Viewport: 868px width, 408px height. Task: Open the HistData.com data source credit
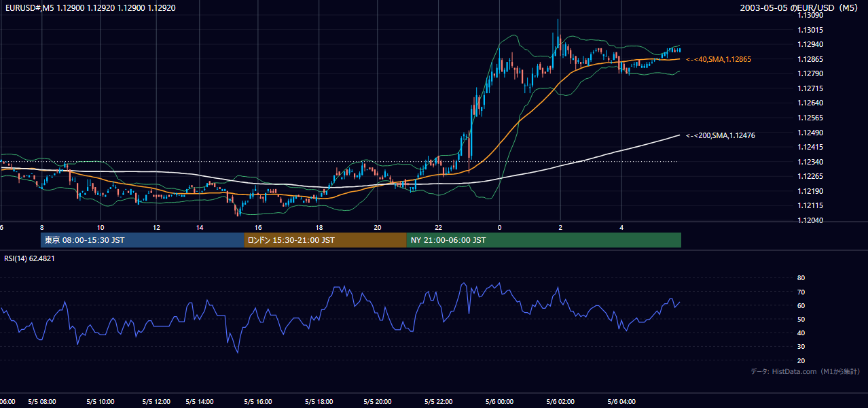[806, 371]
